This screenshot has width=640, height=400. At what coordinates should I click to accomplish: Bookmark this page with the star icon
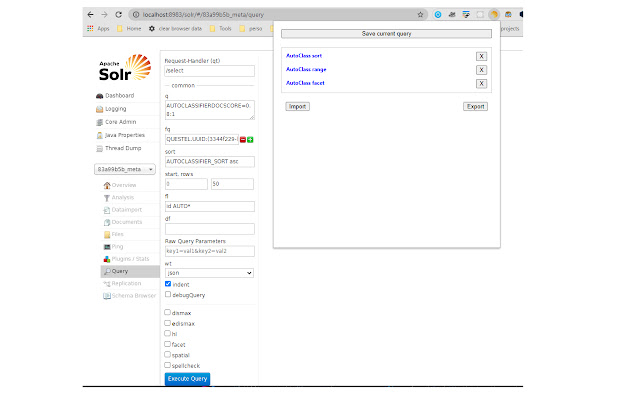[x=420, y=15]
